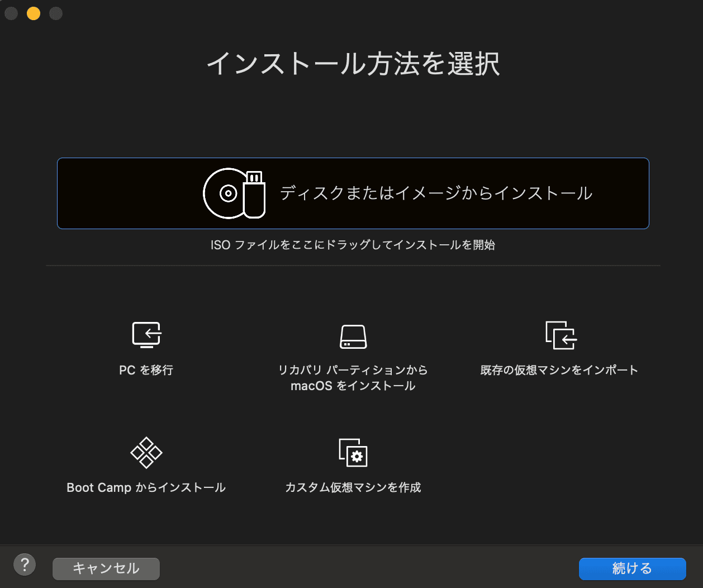Click the 続ける button
This screenshot has width=703, height=588.
pos(632,568)
